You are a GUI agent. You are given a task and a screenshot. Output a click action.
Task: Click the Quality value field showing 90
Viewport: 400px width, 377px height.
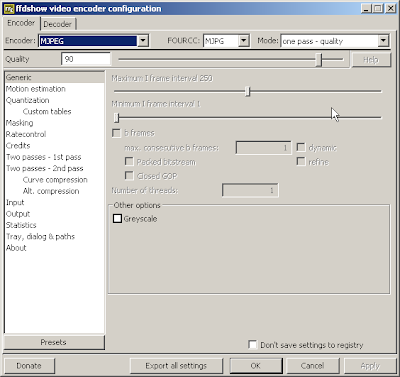(x=86, y=59)
